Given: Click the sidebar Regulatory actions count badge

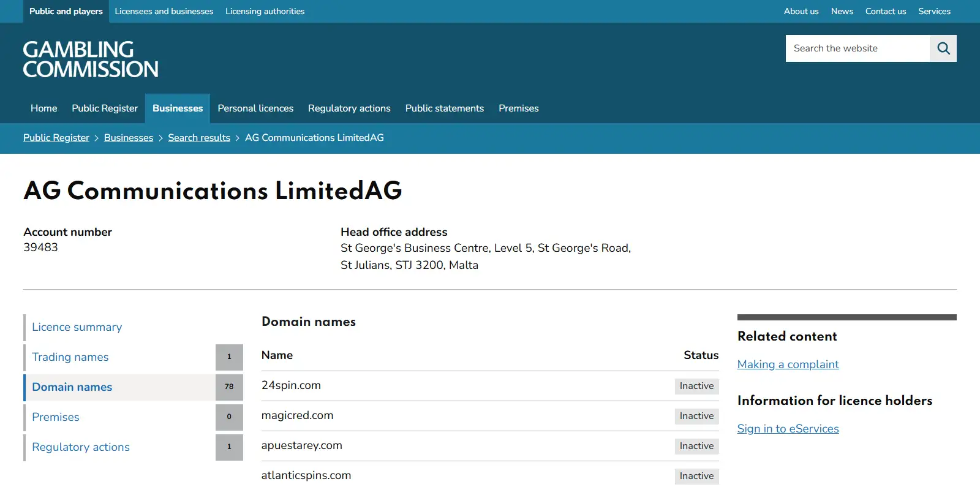Looking at the screenshot, I should (x=229, y=447).
